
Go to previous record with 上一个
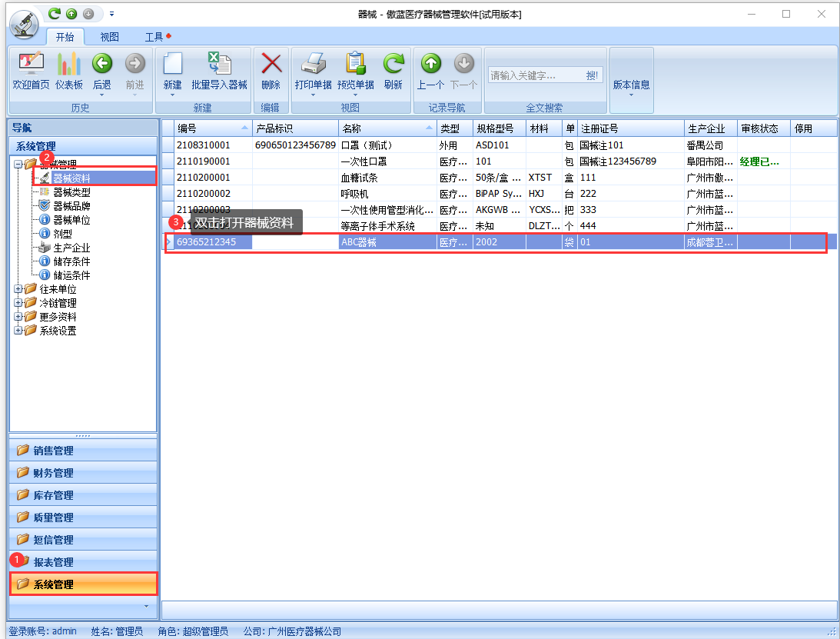pos(430,71)
